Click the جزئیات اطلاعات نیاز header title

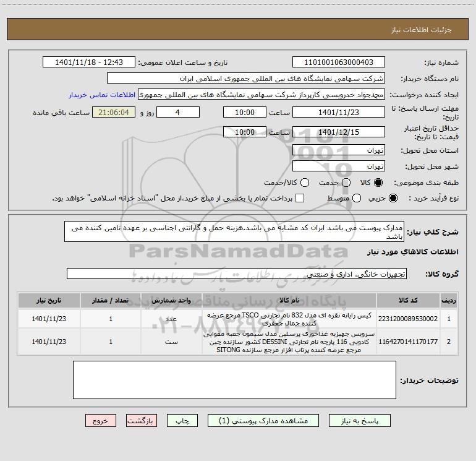tap(422, 30)
